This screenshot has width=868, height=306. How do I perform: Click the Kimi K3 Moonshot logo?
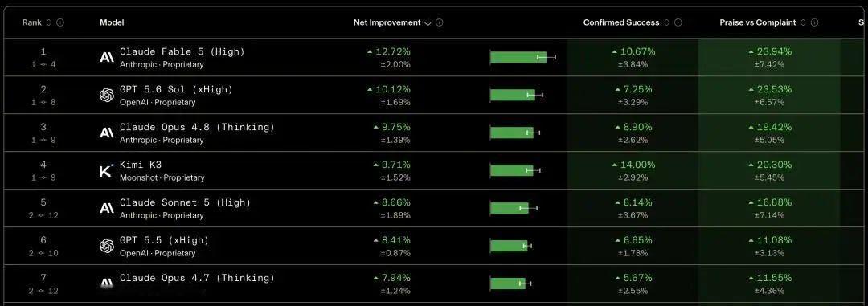coord(106,170)
